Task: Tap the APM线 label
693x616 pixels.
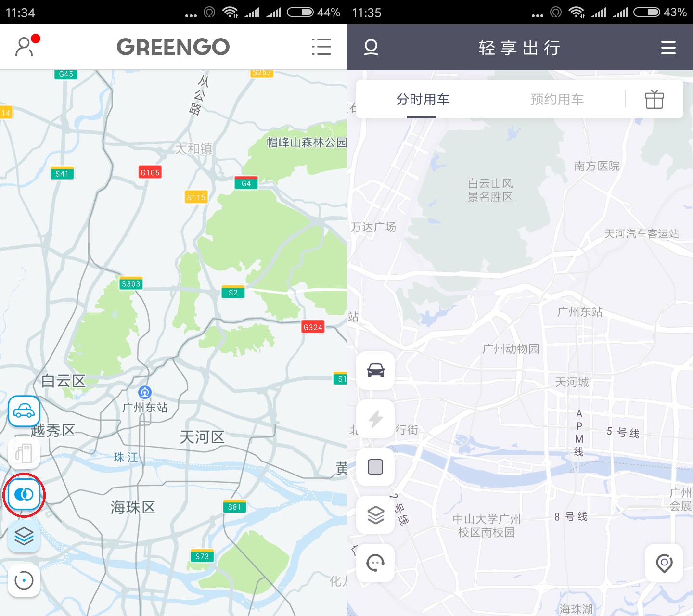Action: click(579, 433)
